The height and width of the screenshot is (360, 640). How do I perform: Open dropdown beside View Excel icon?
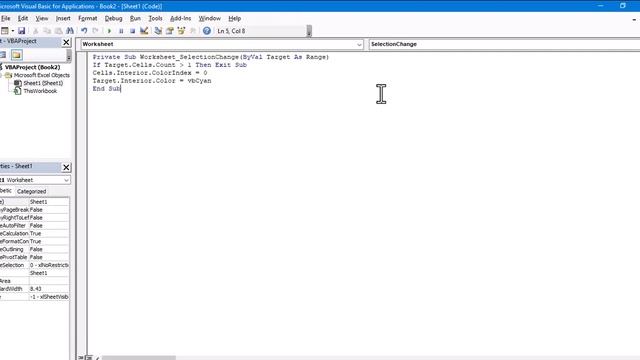pyautogui.click(x=13, y=31)
